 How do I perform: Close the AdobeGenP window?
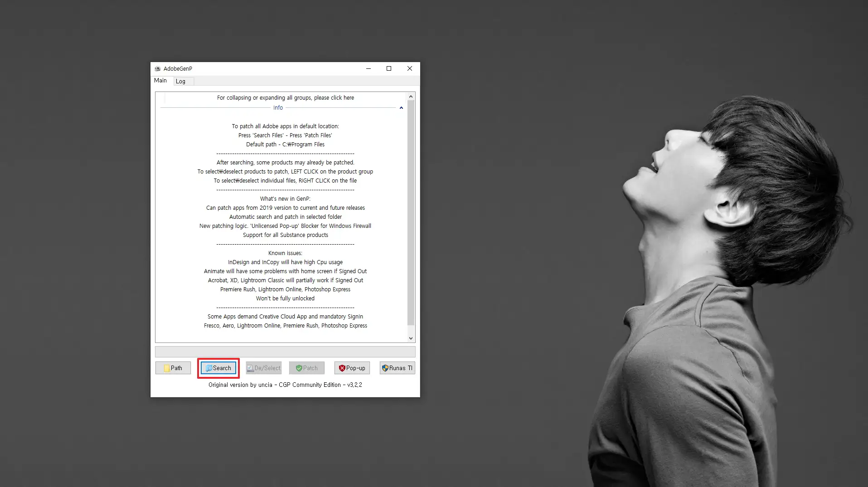[410, 68]
